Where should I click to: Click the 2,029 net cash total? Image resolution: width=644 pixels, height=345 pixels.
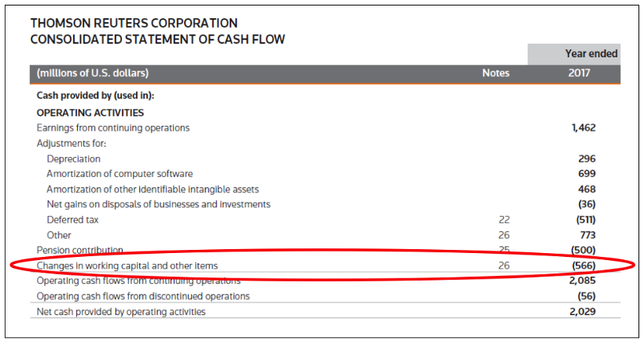pyautogui.click(x=583, y=312)
